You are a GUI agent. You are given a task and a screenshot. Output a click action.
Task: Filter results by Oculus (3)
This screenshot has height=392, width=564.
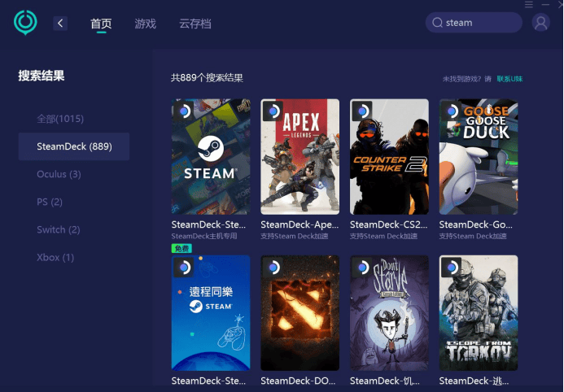pyautogui.click(x=59, y=174)
